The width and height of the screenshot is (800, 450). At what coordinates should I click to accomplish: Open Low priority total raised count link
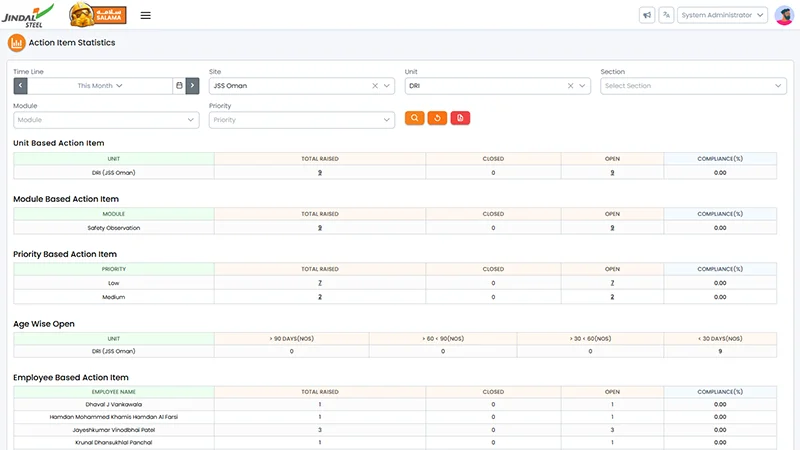tap(320, 283)
